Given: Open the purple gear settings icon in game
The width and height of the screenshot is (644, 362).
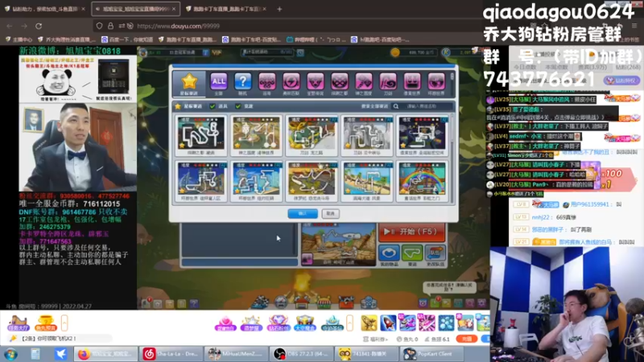Looking at the screenshot, I should pyautogui.click(x=481, y=303).
